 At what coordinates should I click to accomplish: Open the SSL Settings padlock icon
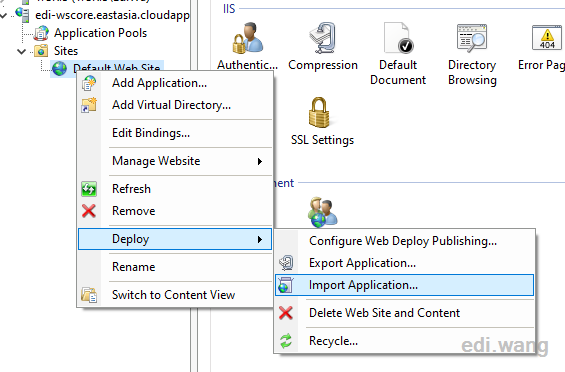319,112
